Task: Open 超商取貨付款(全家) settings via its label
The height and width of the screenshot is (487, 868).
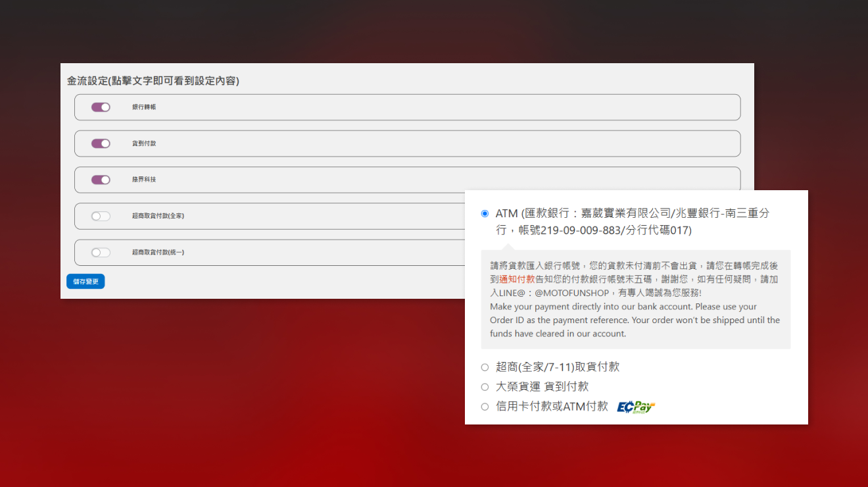Action: pos(158,216)
